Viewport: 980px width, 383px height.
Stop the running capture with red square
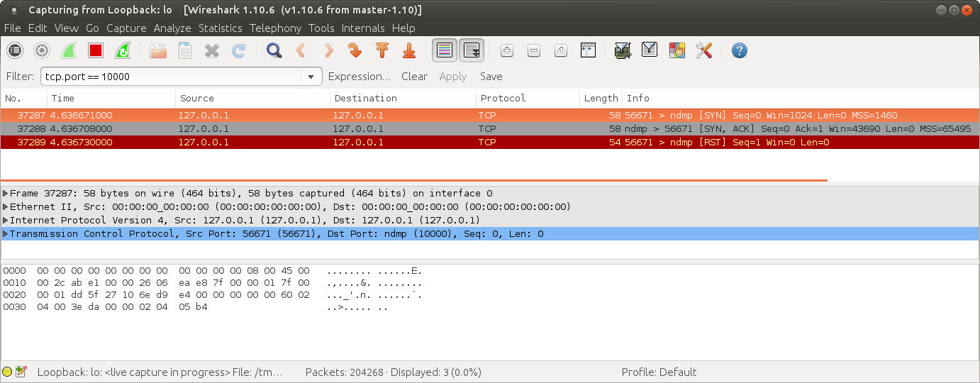point(96,50)
